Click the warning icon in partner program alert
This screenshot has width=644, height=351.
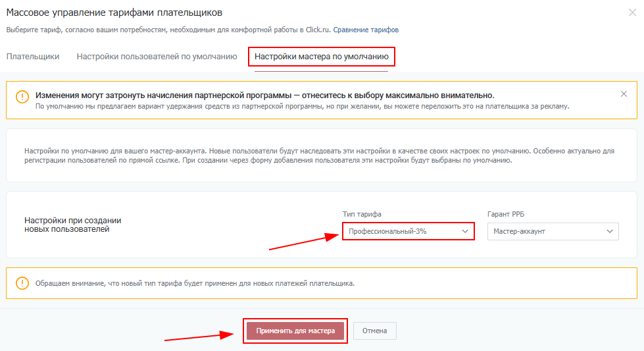(x=23, y=96)
